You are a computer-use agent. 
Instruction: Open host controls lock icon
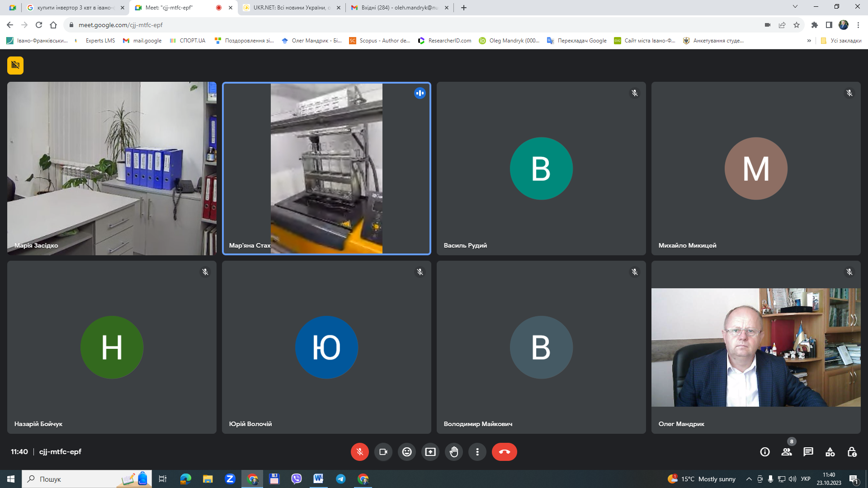[852, 452]
